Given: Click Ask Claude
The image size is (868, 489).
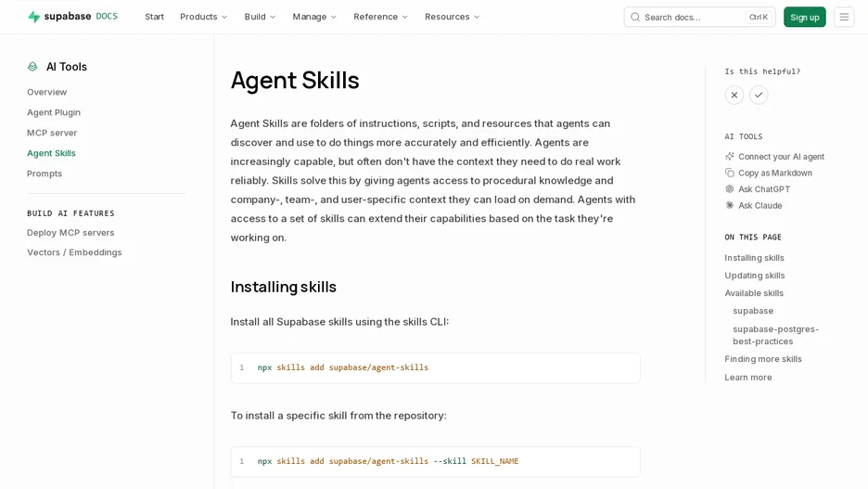Looking at the screenshot, I should coord(760,205).
